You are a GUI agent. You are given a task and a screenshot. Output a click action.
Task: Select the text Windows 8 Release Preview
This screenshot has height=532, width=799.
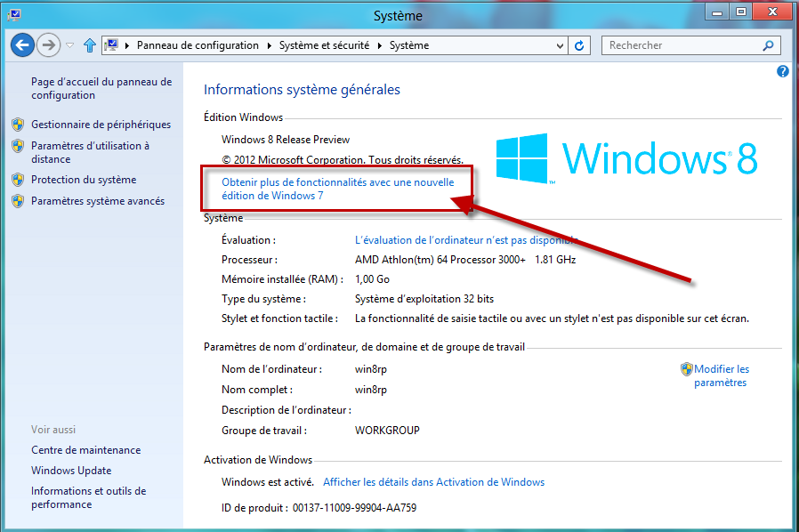(286, 140)
